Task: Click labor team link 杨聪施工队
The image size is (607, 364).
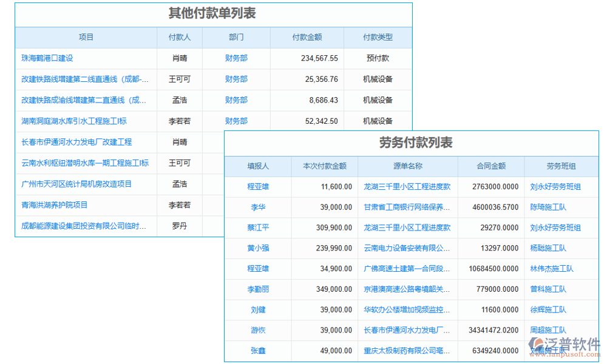Action: pos(545,248)
